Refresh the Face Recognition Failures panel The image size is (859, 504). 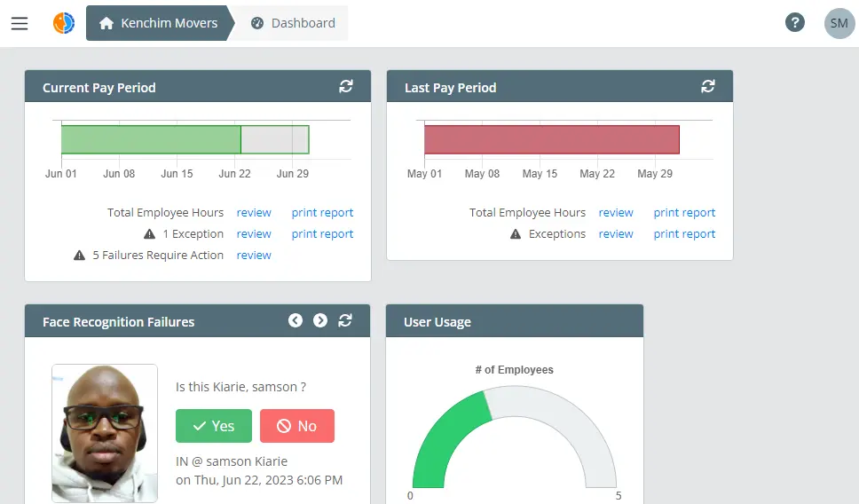pos(345,320)
